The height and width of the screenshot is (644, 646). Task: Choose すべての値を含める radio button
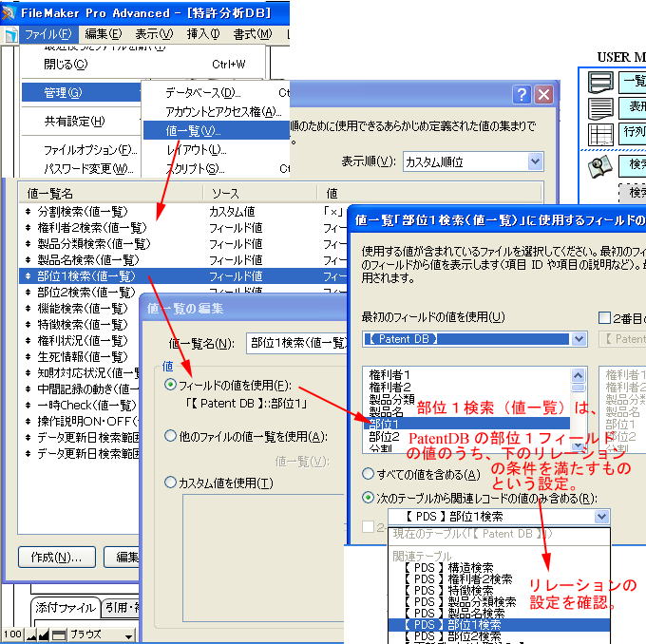pos(368,474)
